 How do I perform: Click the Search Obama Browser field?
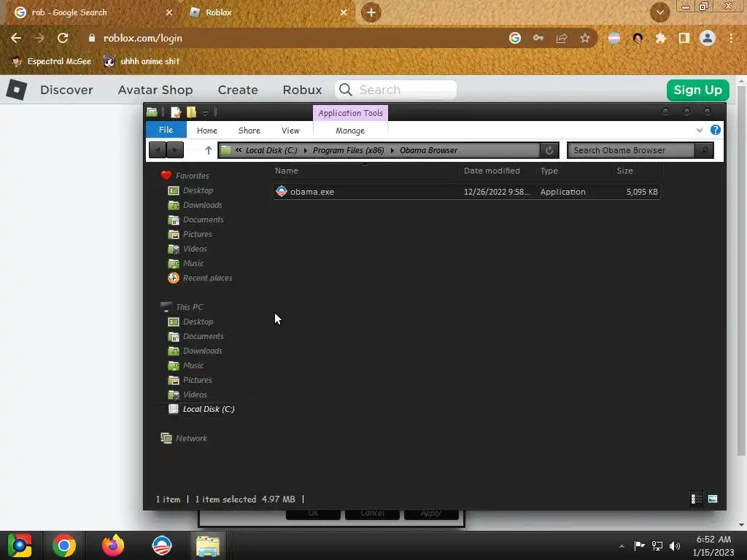[x=631, y=150]
